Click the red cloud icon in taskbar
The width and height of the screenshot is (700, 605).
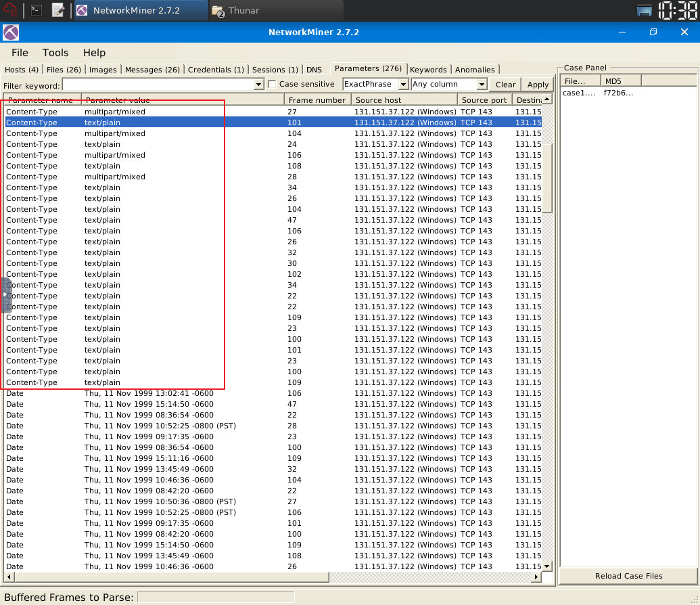pyautogui.click(x=10, y=10)
